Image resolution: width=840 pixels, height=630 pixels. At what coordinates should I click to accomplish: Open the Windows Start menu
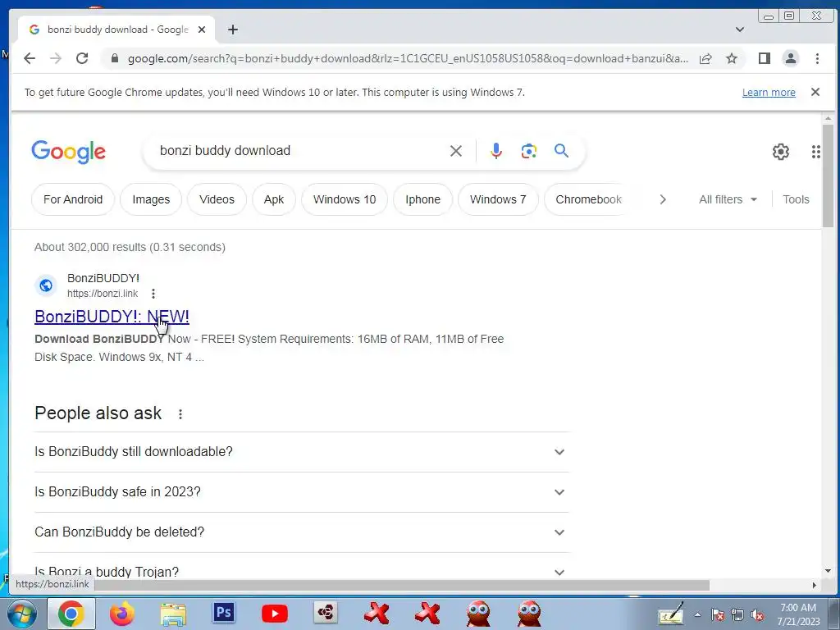tap(21, 614)
